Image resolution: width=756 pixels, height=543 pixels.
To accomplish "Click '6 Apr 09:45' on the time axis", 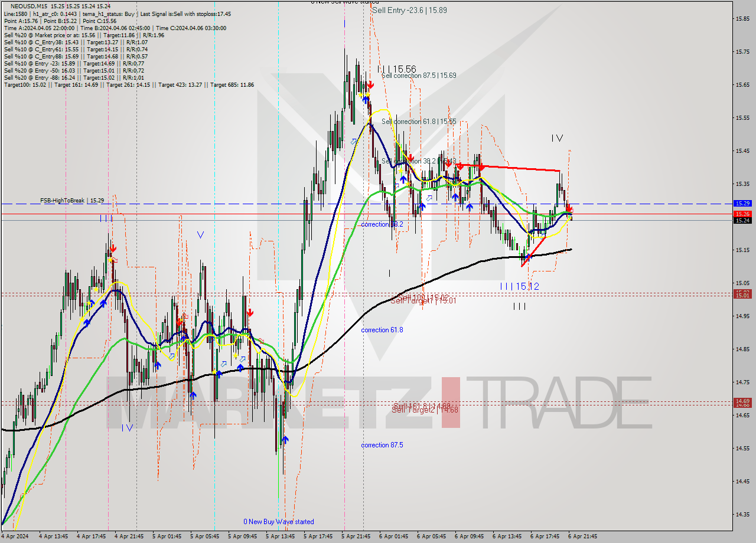I will [x=471, y=537].
